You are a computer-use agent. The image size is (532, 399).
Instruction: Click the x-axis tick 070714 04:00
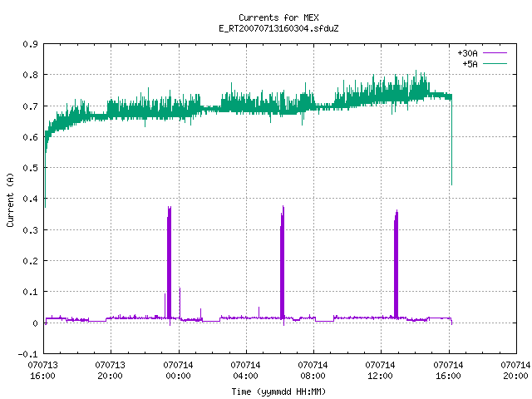pos(246,371)
